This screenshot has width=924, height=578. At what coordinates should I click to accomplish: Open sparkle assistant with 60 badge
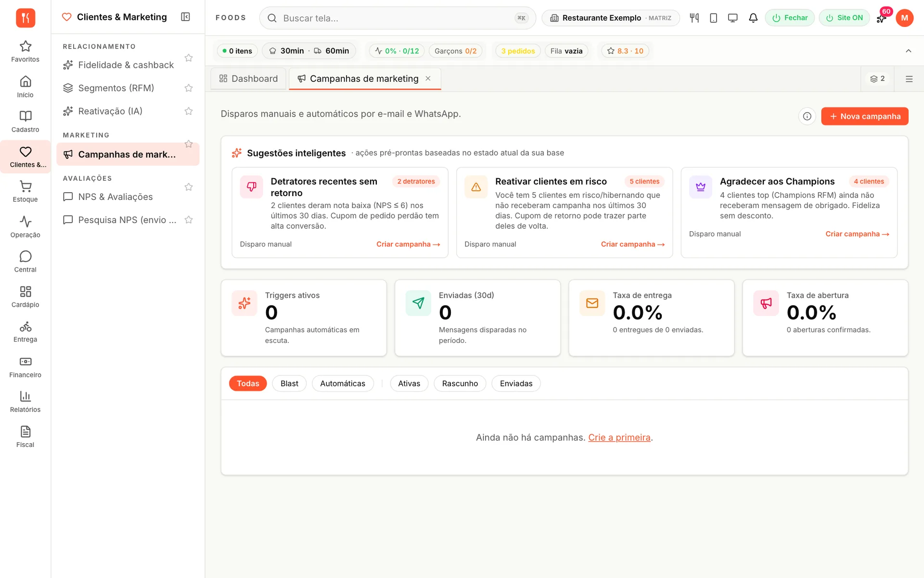coord(882,18)
